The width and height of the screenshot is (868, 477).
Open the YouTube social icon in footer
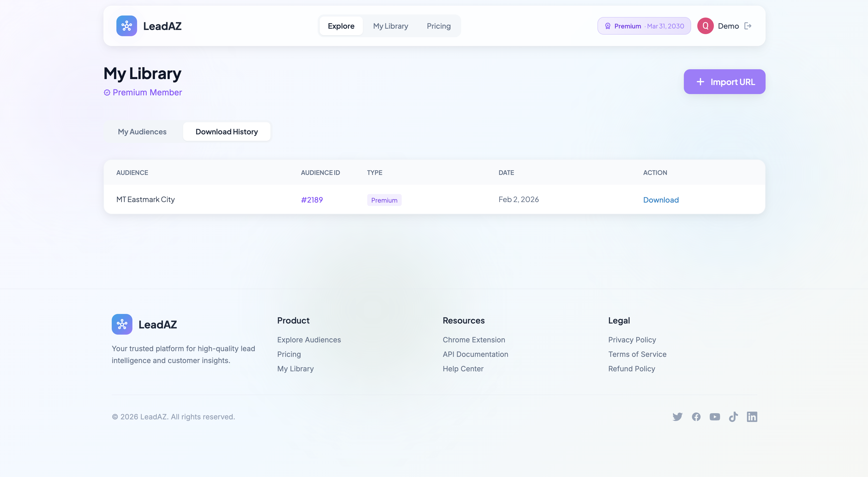[715, 417]
